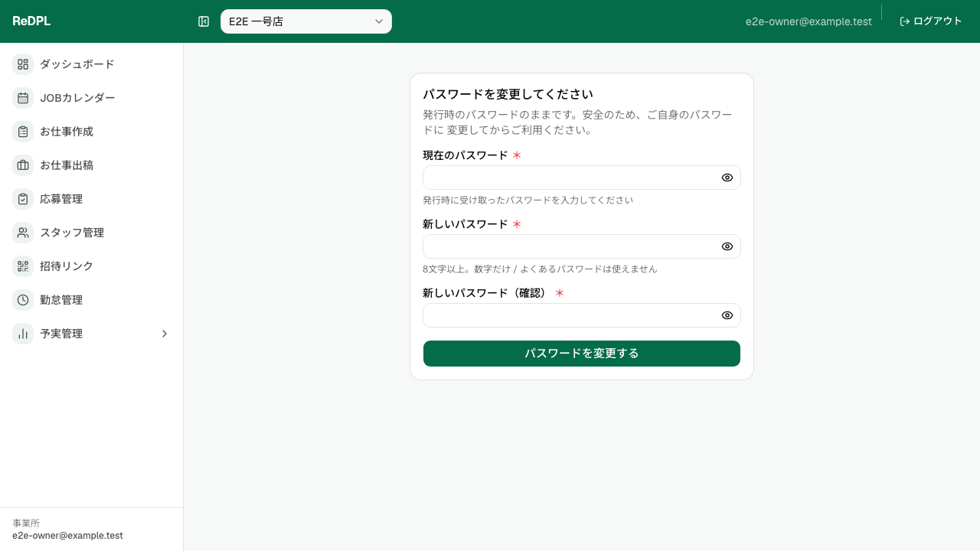This screenshot has height=551, width=980.
Task: Open the お仕事作成 menu label
Action: click(67, 132)
